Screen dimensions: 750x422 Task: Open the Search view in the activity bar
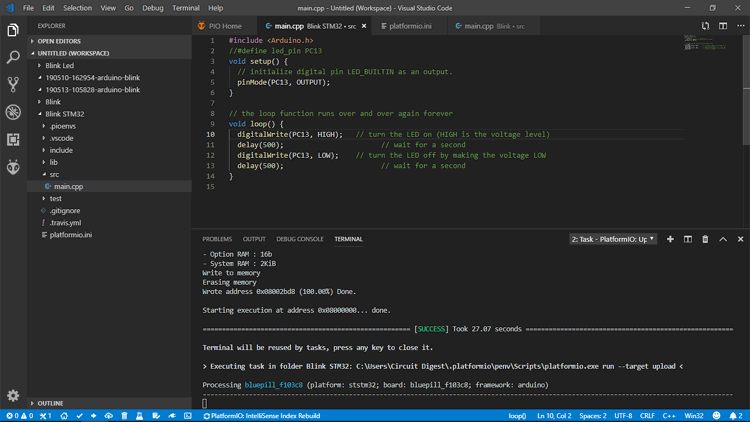[x=13, y=57]
